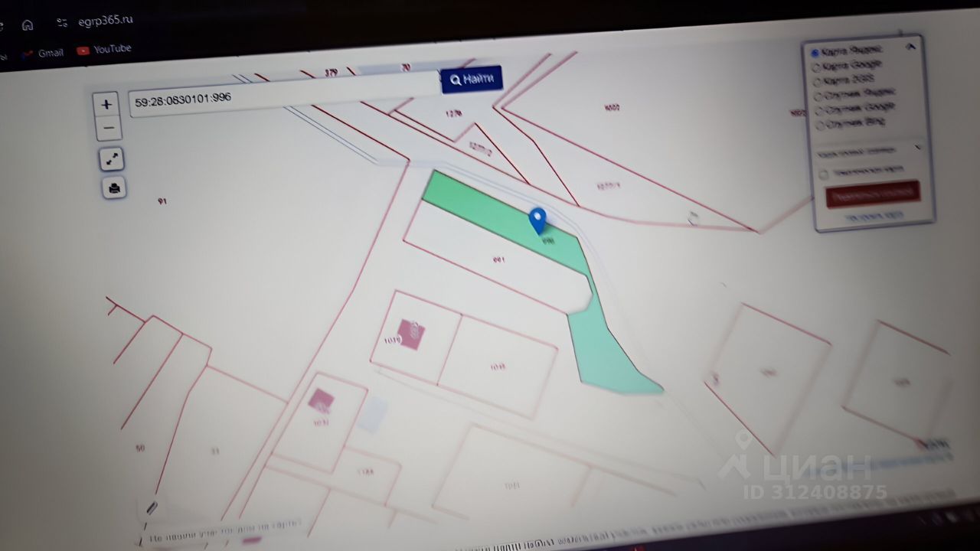Screen dimensions: 980x551
Task: Toggle the checkbox in layers panel
Action: (824, 174)
